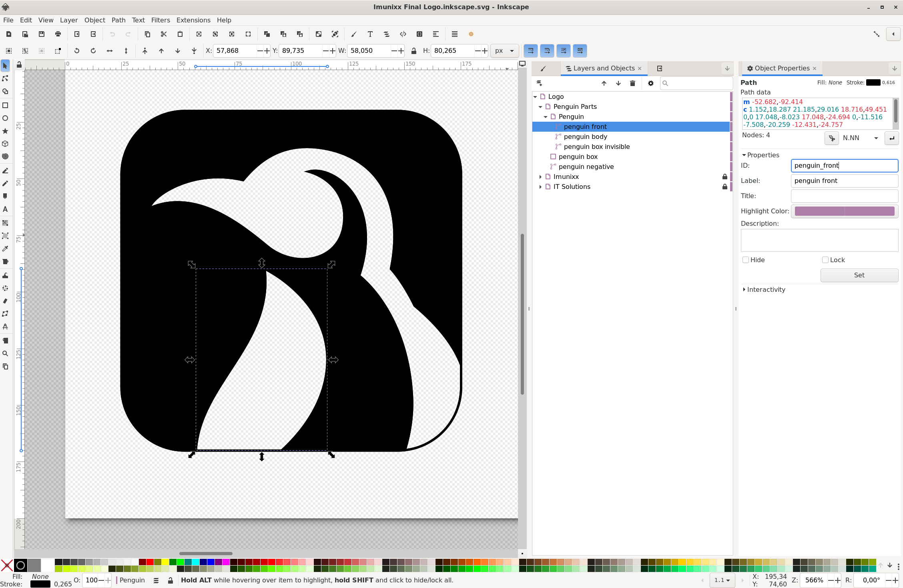
Task: Select the 3D Box tool
Action: [x=5, y=144]
